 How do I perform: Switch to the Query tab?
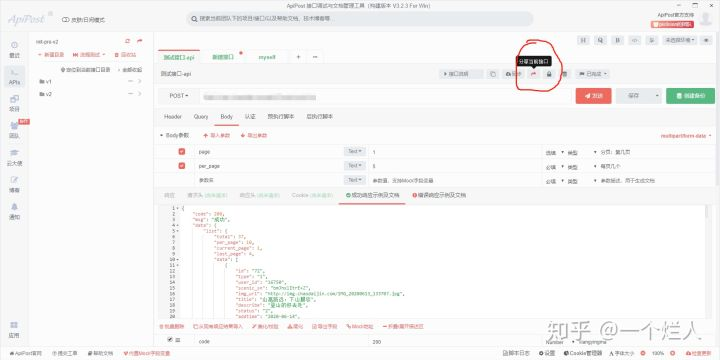[201, 117]
